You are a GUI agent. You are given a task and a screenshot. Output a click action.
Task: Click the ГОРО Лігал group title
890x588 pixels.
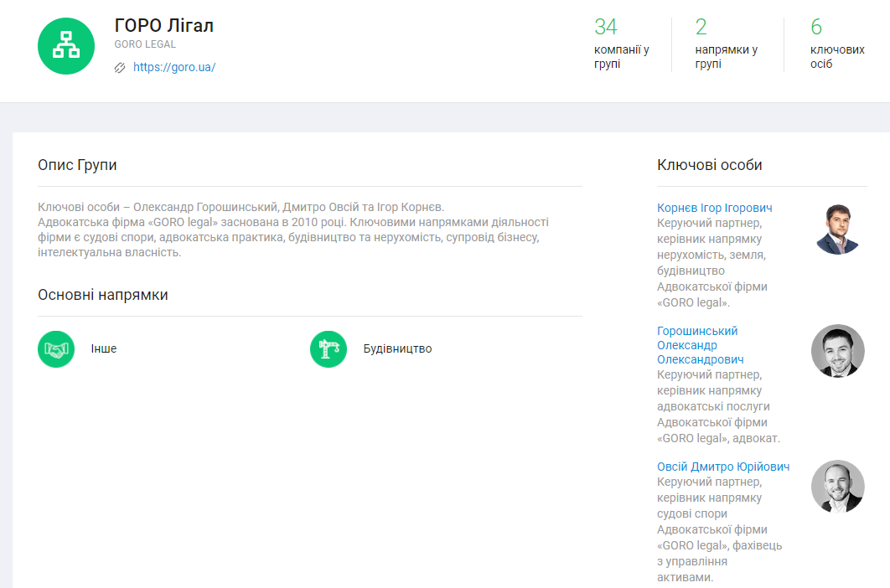coord(164,26)
